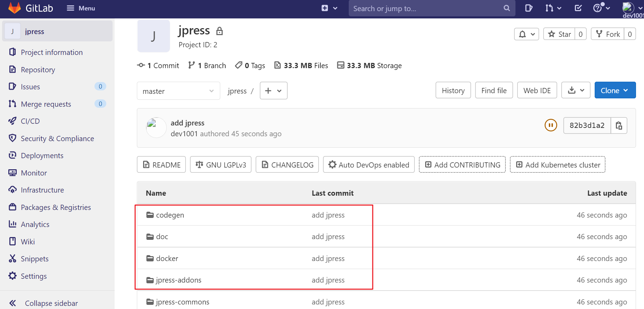Image resolution: width=644 pixels, height=309 pixels.
Task: Open the Menu hamburger button
Action: pos(81,8)
